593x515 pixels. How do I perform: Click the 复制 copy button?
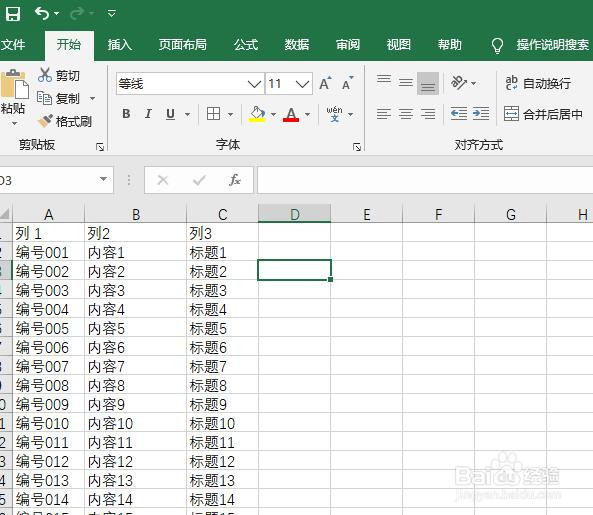pos(59,98)
